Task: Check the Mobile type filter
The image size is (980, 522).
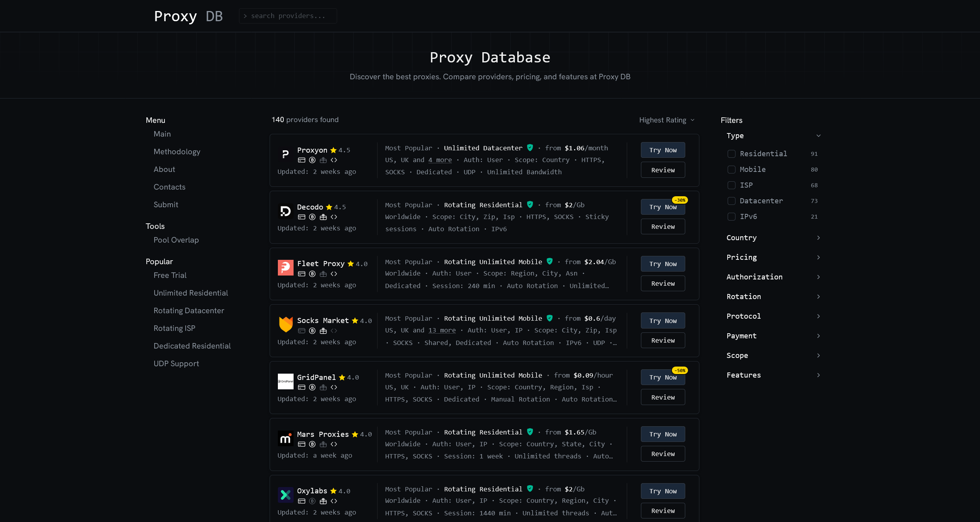Action: [732, 170]
